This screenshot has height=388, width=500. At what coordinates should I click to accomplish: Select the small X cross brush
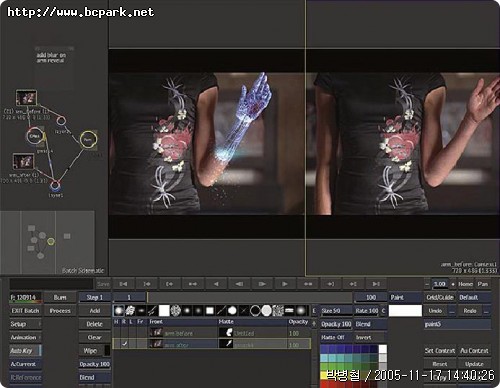pyautogui.click(x=244, y=311)
